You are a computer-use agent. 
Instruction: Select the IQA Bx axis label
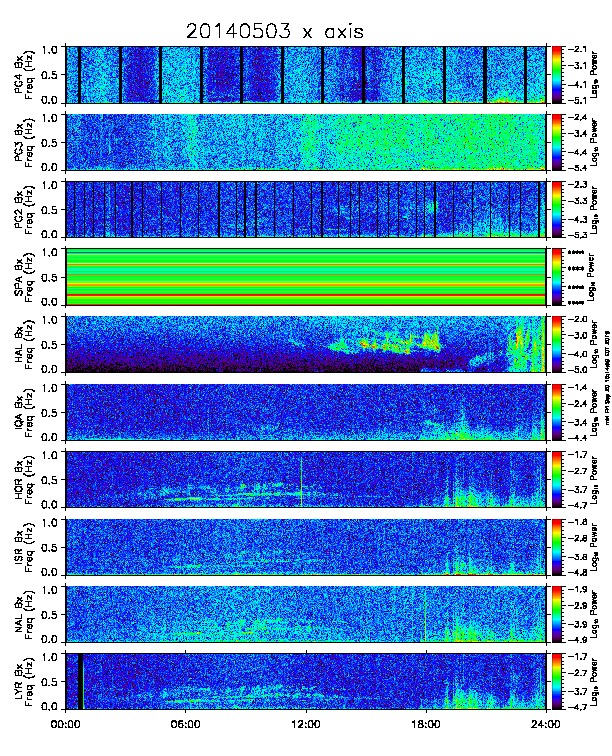coord(19,412)
